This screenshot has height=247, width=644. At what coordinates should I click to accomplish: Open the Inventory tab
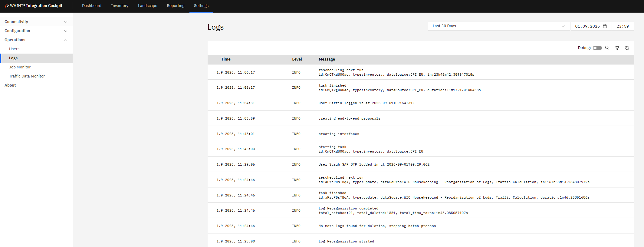pyautogui.click(x=120, y=6)
